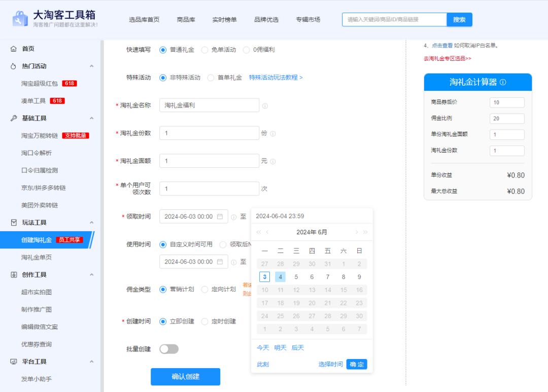This screenshot has width=548, height=392.
Task: Click 商品券后价 calculator input
Action: [x=507, y=102]
